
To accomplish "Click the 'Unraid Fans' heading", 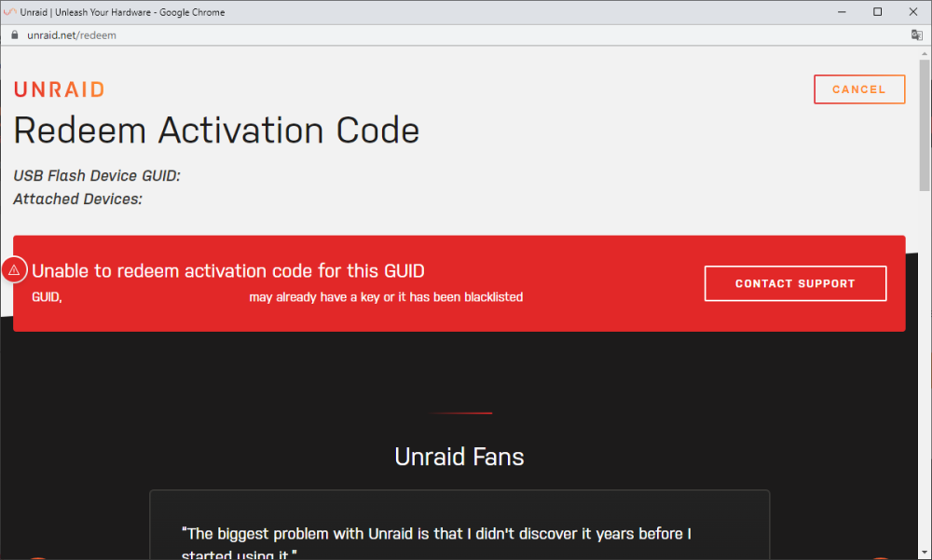I will pyautogui.click(x=459, y=458).
